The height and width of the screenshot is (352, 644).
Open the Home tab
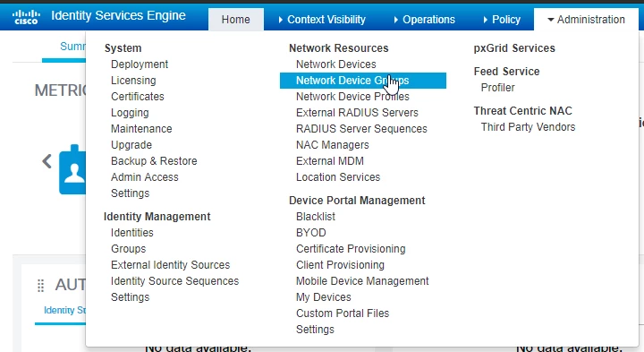click(x=236, y=20)
